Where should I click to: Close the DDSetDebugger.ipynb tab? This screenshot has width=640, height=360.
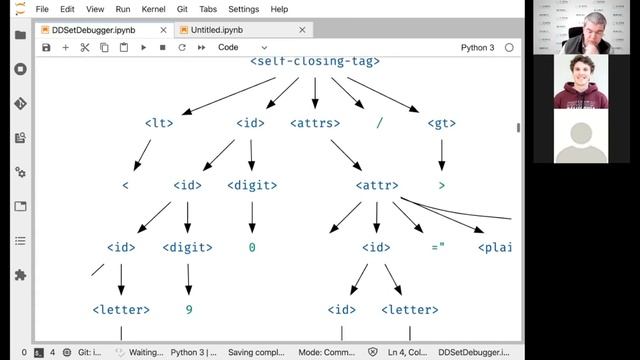coord(163,30)
